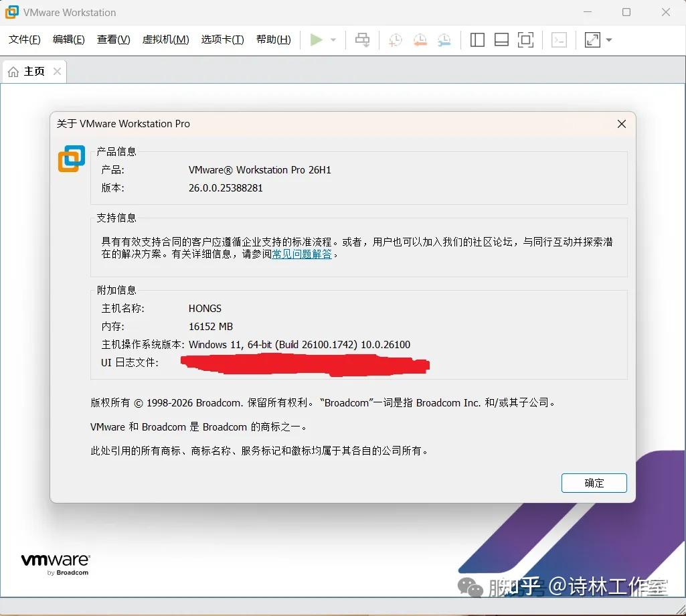Toggle the thumbnail bar layout icon
The image size is (686, 616).
point(501,40)
